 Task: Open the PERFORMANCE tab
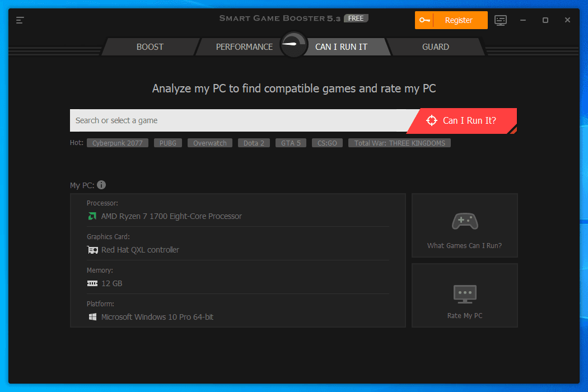pos(244,47)
